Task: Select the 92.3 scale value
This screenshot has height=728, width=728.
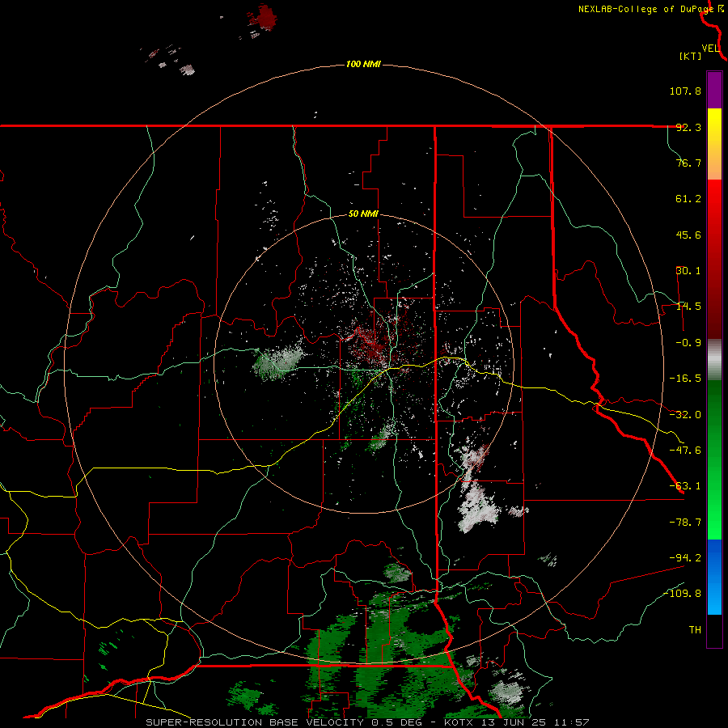Action: coord(688,127)
